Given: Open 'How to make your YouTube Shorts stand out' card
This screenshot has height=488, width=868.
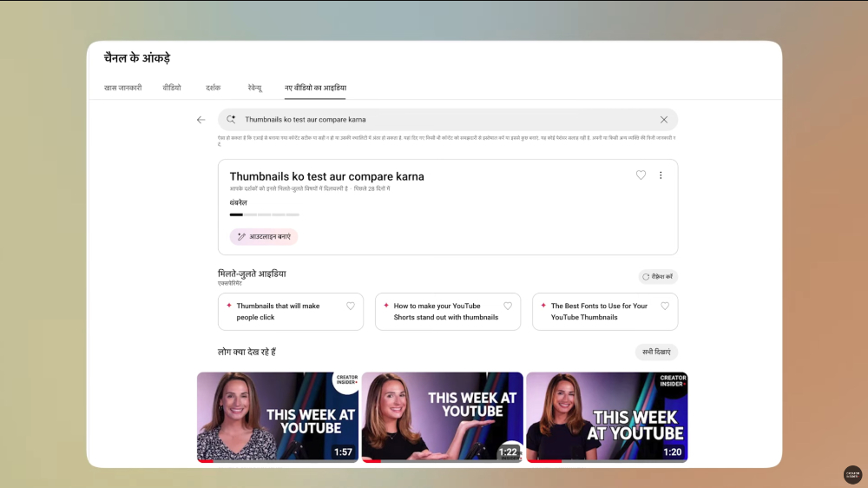Looking at the screenshot, I should point(448,312).
